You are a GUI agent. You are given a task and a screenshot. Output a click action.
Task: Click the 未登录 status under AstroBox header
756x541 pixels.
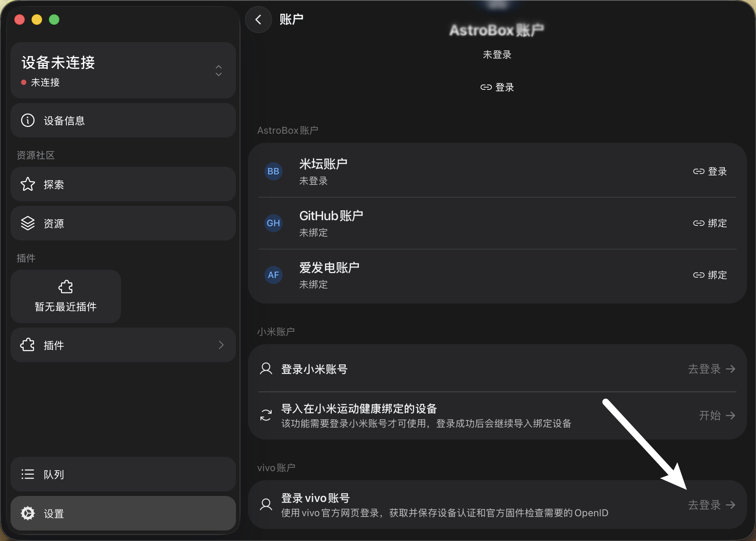click(497, 55)
